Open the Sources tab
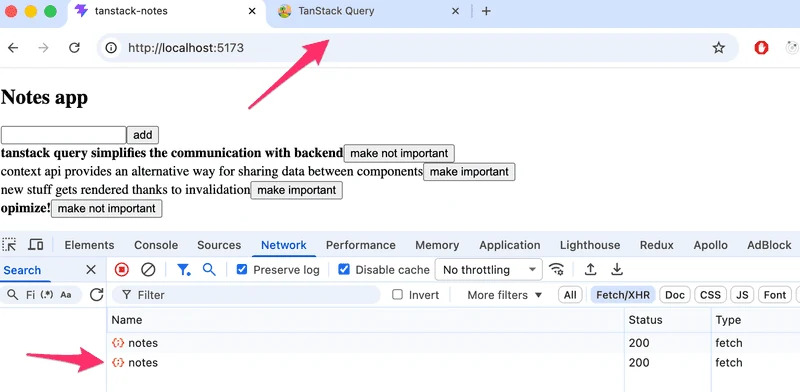 (x=219, y=245)
